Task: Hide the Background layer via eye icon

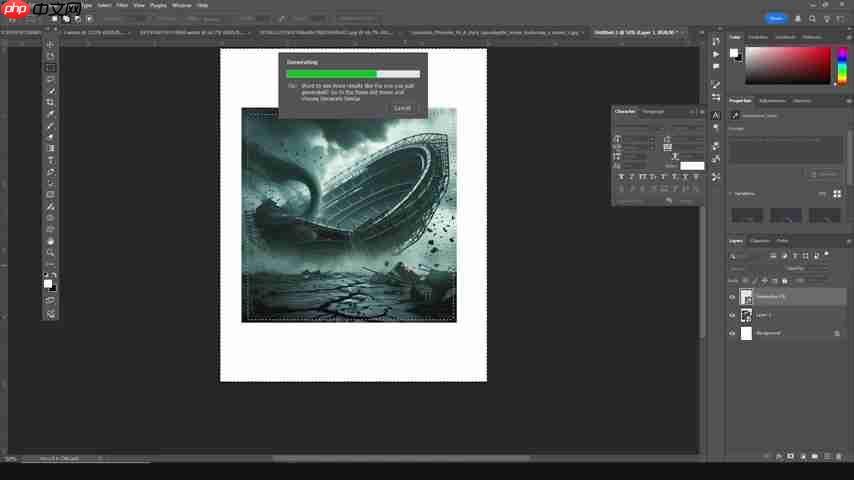Action: point(732,333)
